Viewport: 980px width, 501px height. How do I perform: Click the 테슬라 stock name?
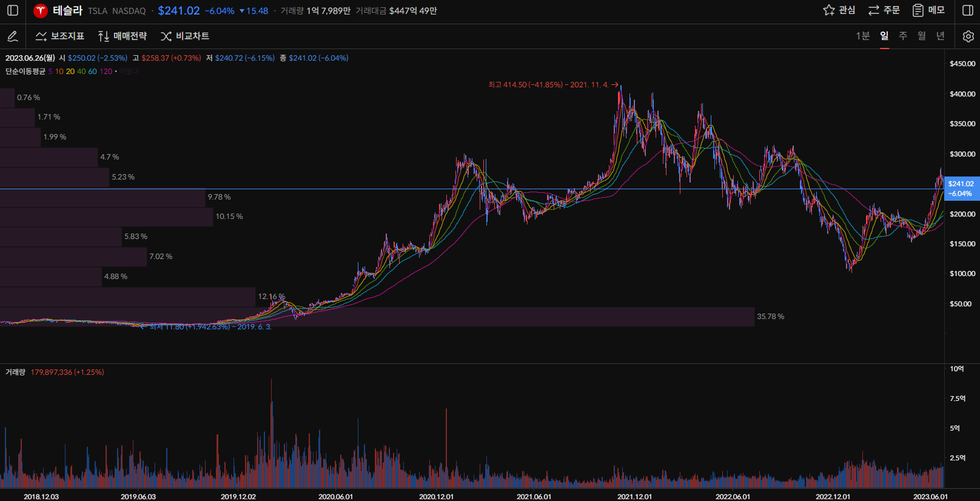tap(67, 10)
